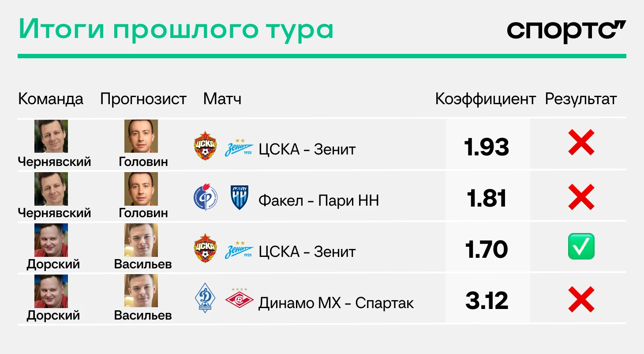
Task: Click the green checkmark result for 1.70
Action: 581,246
